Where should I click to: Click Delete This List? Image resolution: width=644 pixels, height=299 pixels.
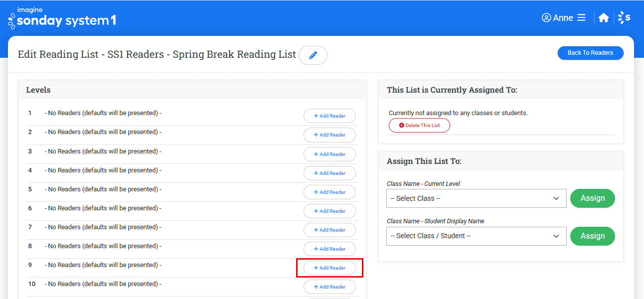coord(419,125)
